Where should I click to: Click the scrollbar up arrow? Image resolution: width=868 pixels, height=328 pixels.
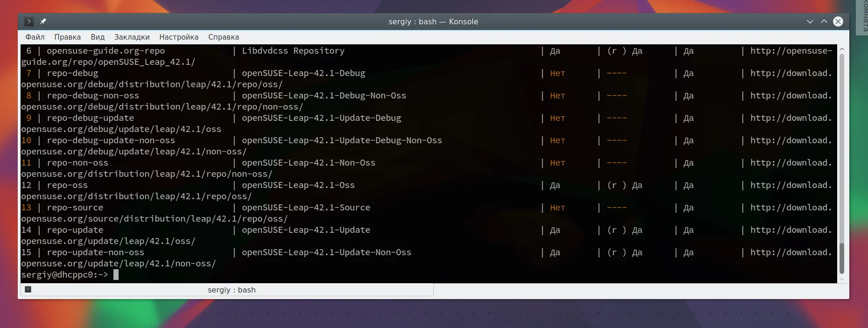[x=842, y=49]
